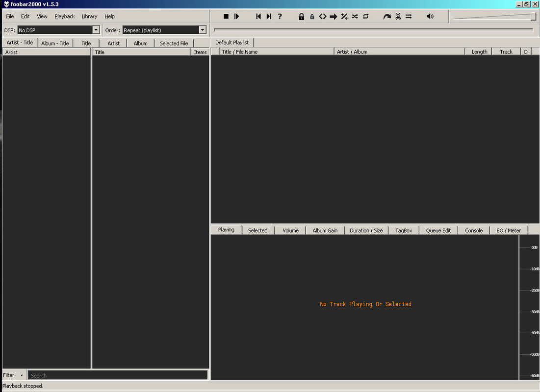The height and width of the screenshot is (392, 540).
Task: Open the Filter dropdown arrow
Action: coord(22,375)
